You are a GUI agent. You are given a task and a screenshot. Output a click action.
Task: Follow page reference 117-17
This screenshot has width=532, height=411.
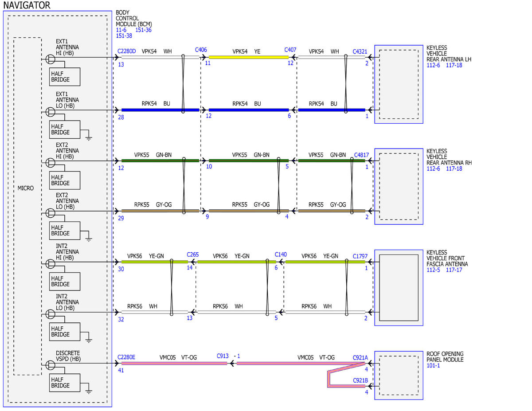tap(454, 270)
